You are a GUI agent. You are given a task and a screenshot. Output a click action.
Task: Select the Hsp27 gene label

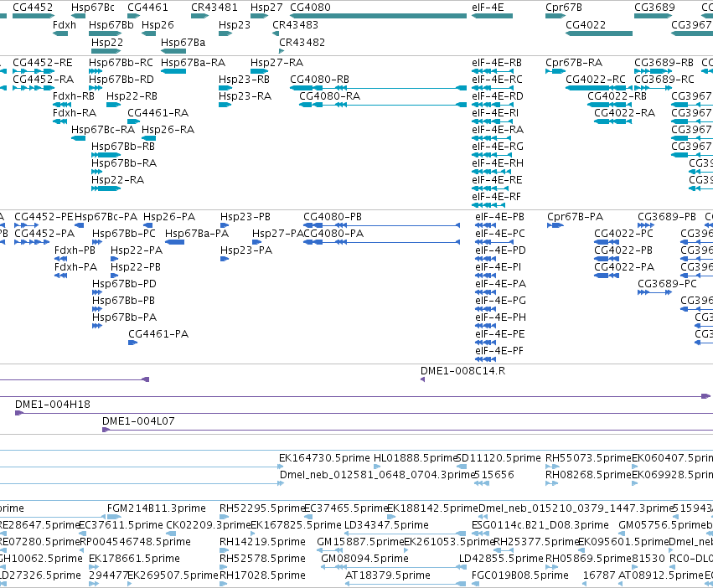266,8
